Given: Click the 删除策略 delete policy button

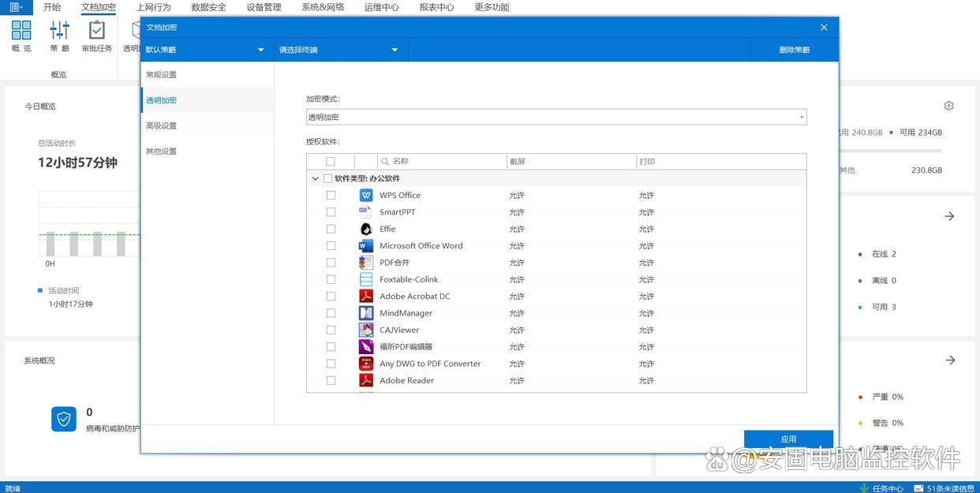Looking at the screenshot, I should pos(794,50).
